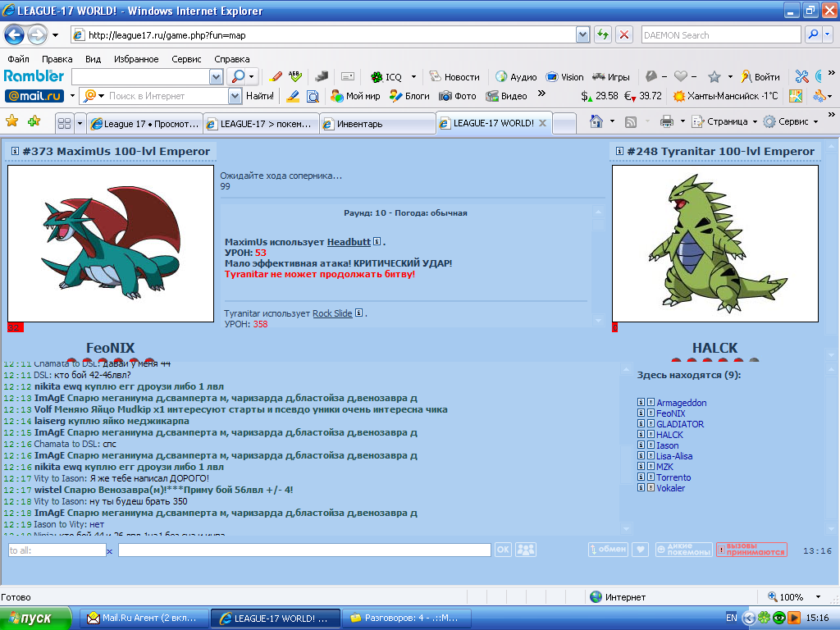Click the Add to Favorites star-plus icon

tap(34, 121)
